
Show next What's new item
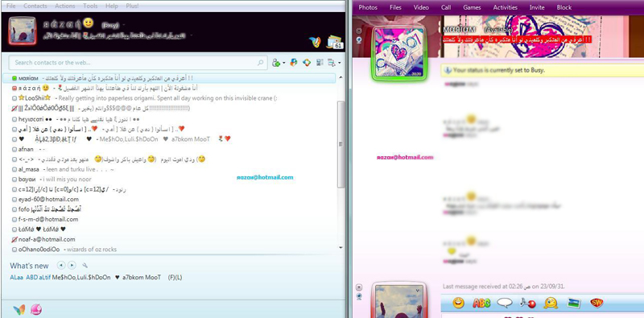(x=72, y=266)
